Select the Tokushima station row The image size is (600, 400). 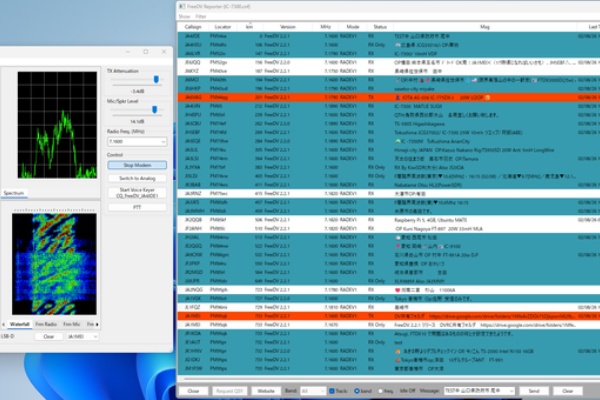coord(389,132)
